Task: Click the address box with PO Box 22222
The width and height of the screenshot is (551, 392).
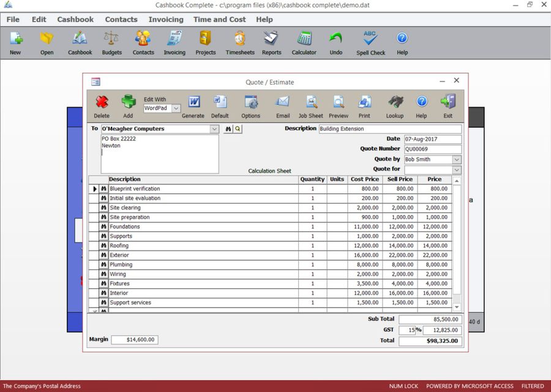Action: pyautogui.click(x=160, y=154)
